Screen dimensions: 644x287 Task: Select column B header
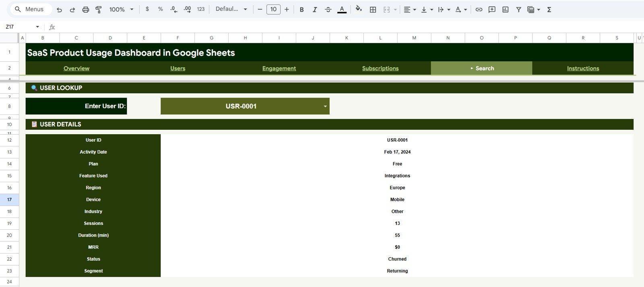43,38
